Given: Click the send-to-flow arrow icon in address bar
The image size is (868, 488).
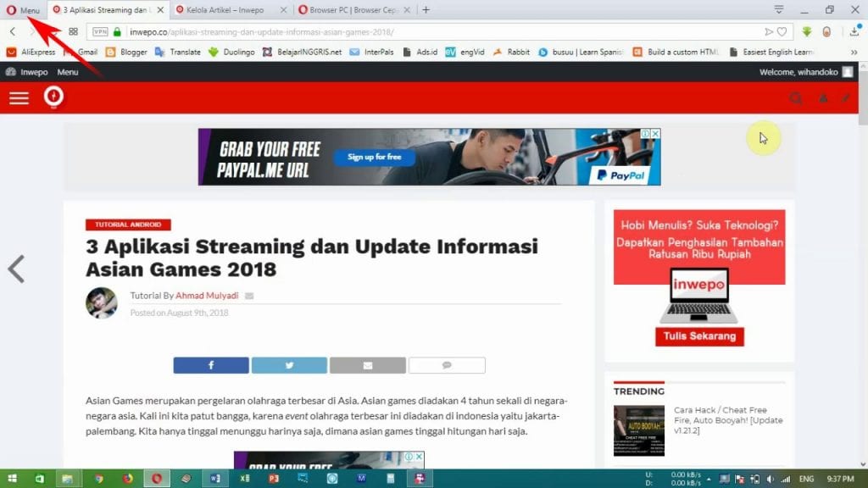Looking at the screenshot, I should click(x=768, y=32).
